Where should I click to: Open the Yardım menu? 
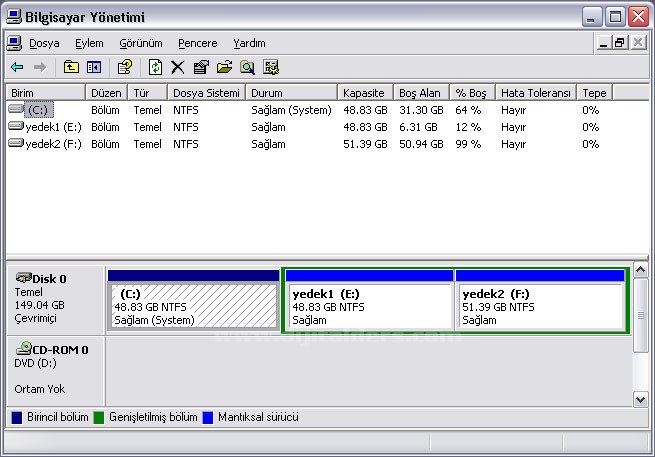coord(249,43)
